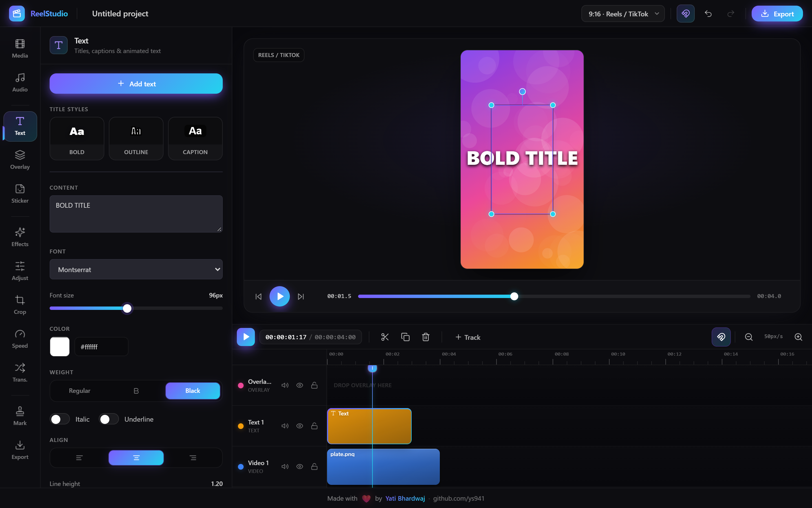The image size is (812, 508).
Task: Lock the Text 1 track
Action: [314, 426]
